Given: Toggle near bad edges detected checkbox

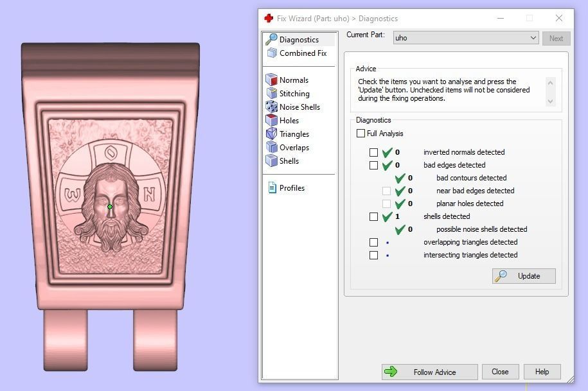Looking at the screenshot, I should point(386,191).
